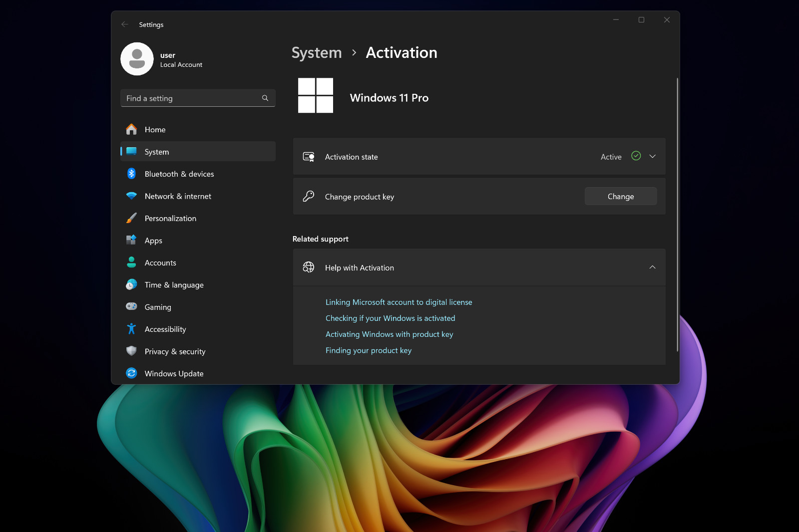Open the Accounts settings page
This screenshot has height=532, width=799.
(198, 263)
